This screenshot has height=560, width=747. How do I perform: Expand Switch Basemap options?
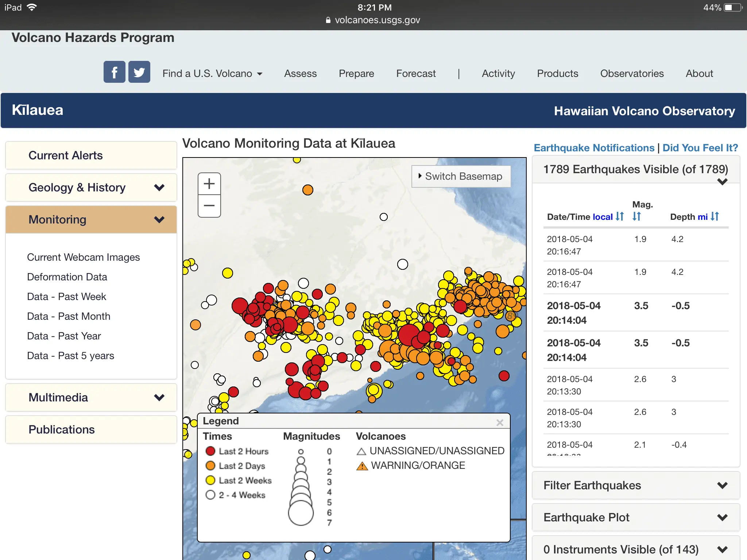coord(461,176)
